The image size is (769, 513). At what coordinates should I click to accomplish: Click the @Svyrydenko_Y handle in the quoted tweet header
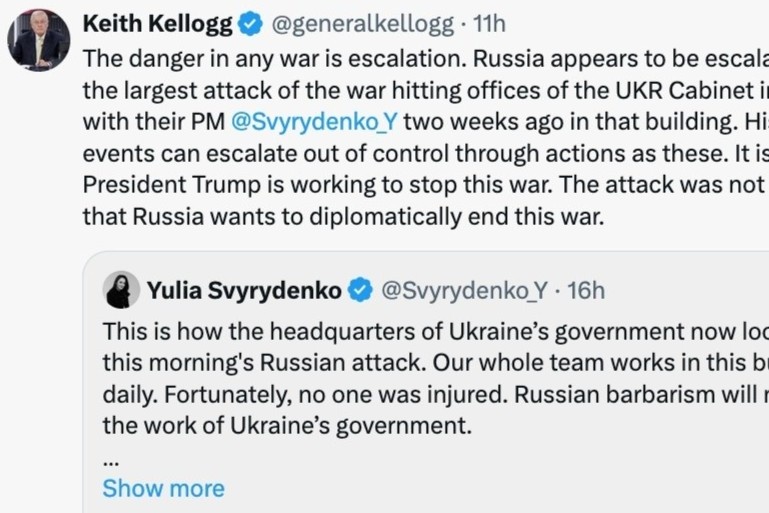[x=464, y=290]
